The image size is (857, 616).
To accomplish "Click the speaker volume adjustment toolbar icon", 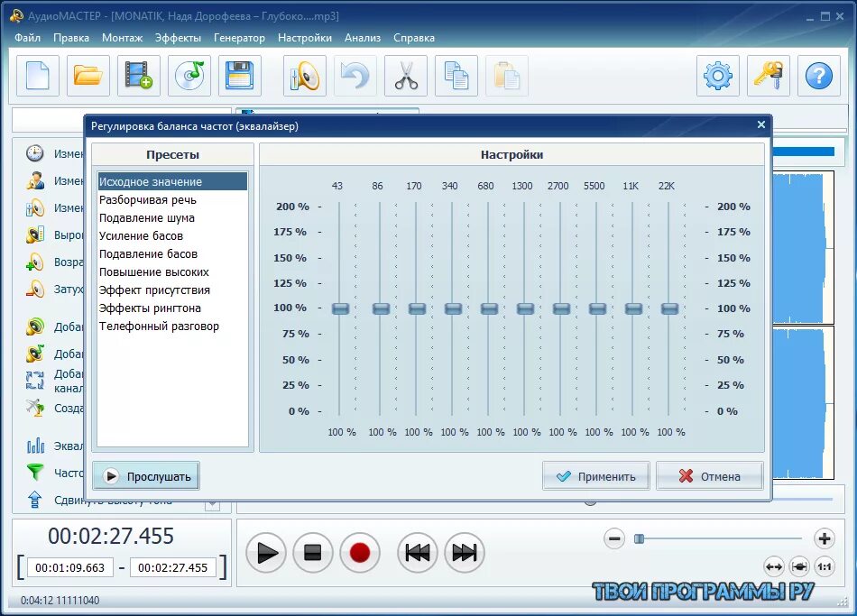I will [x=304, y=76].
